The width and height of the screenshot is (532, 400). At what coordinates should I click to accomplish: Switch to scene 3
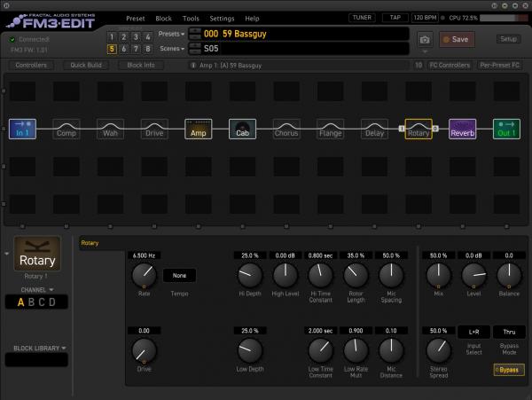[x=136, y=36]
